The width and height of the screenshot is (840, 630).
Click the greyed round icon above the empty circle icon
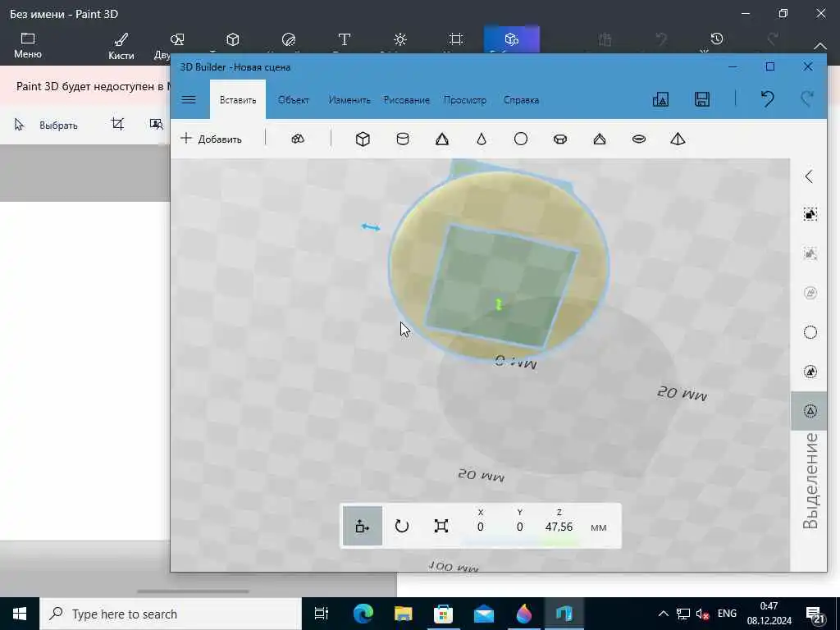coord(810,293)
